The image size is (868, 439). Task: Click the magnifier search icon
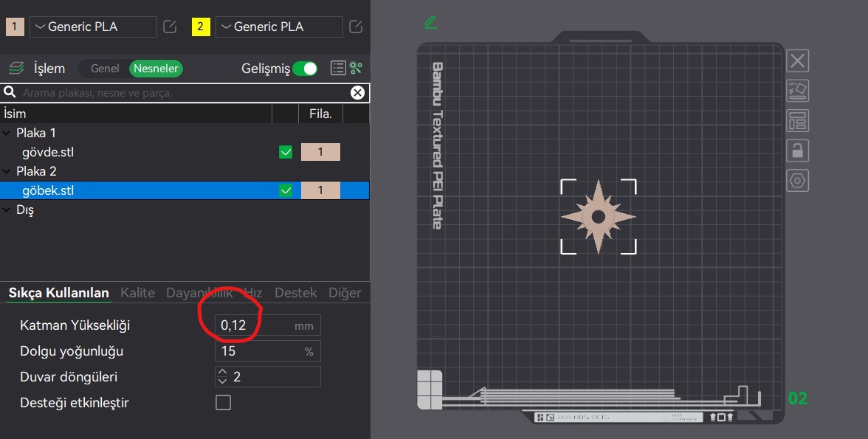[x=10, y=92]
